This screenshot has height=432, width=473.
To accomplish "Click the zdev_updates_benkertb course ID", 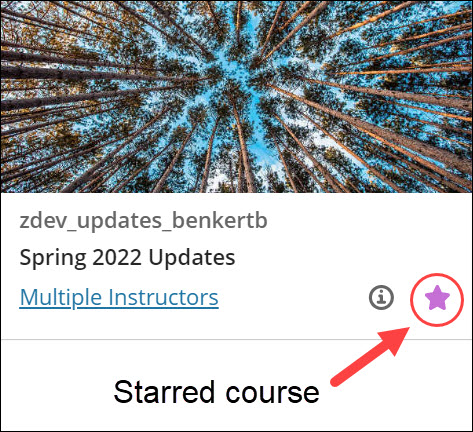I will pyautogui.click(x=143, y=221).
